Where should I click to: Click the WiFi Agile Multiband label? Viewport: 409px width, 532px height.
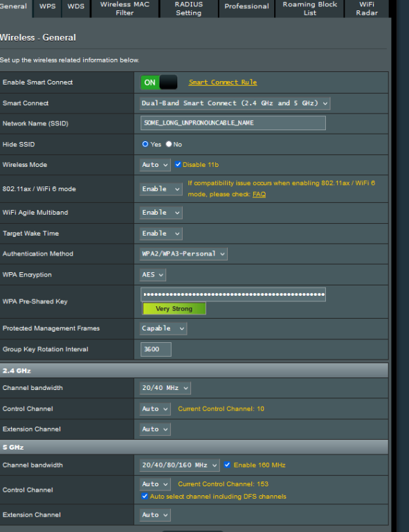(x=35, y=213)
